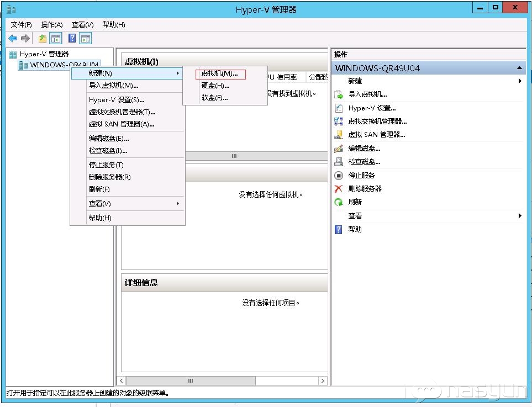The height and width of the screenshot is (407, 532).
Task: Select 软盘(F)... in the 新建 submenu
Action: click(x=225, y=98)
